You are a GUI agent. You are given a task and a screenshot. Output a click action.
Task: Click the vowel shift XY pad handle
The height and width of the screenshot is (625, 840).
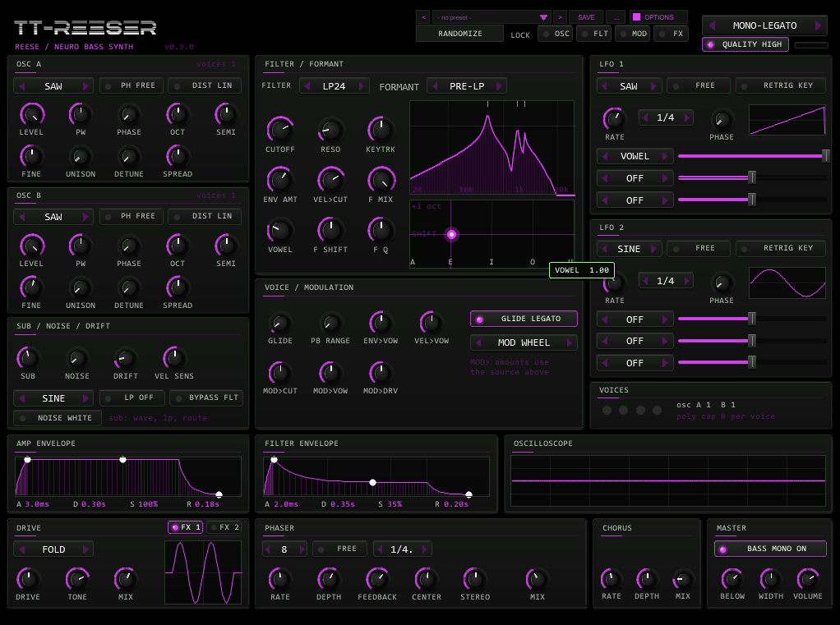[451, 234]
